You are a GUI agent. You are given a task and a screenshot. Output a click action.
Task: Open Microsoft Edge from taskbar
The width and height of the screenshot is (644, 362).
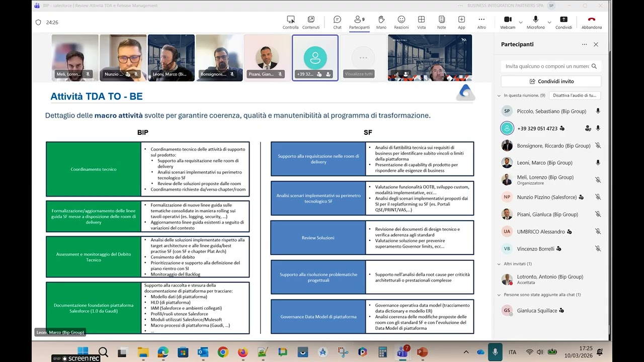pos(163,352)
